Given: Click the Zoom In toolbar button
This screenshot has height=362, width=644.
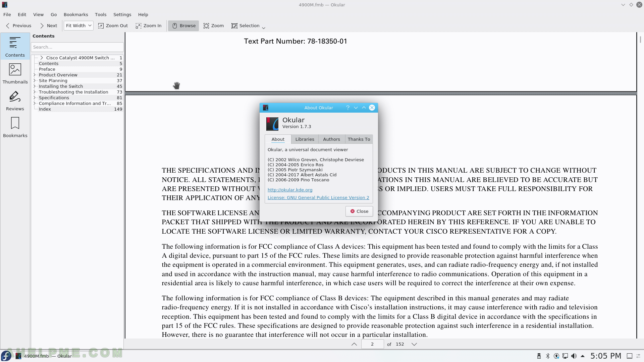Looking at the screenshot, I should tap(149, 26).
